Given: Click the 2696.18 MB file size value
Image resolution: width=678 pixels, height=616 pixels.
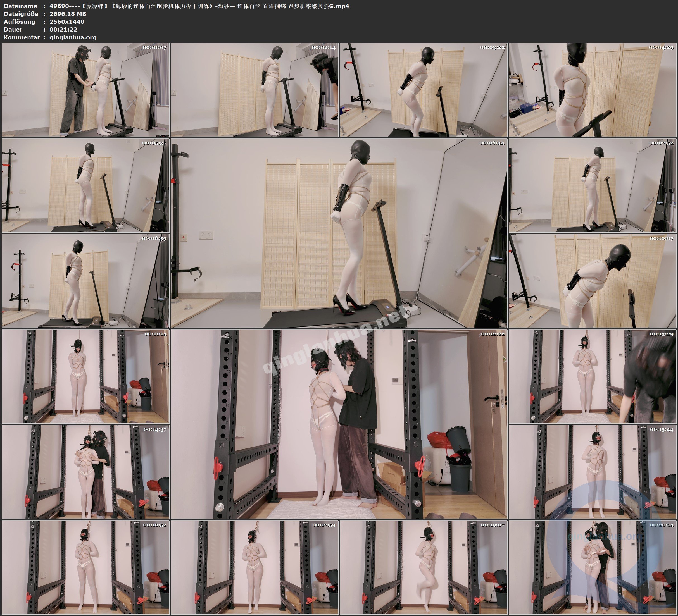Looking at the screenshot, I should 68,14.
